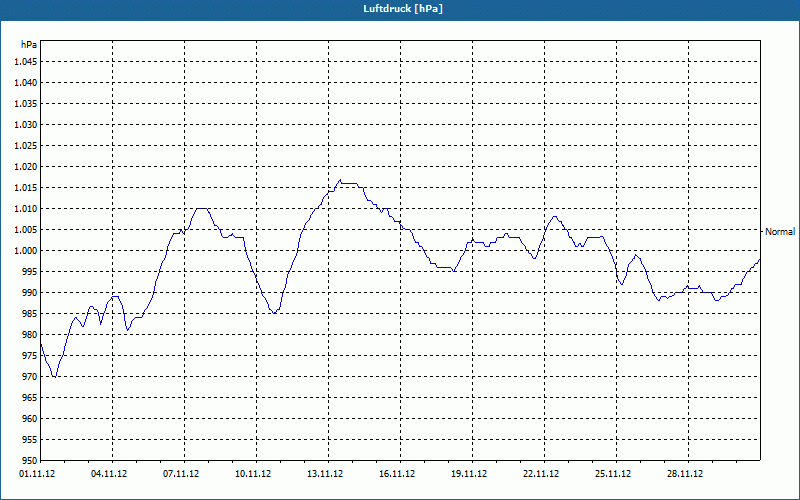The height and width of the screenshot is (500, 800).
Task: Click the 1.045 y-axis label
Action: (x=26, y=62)
